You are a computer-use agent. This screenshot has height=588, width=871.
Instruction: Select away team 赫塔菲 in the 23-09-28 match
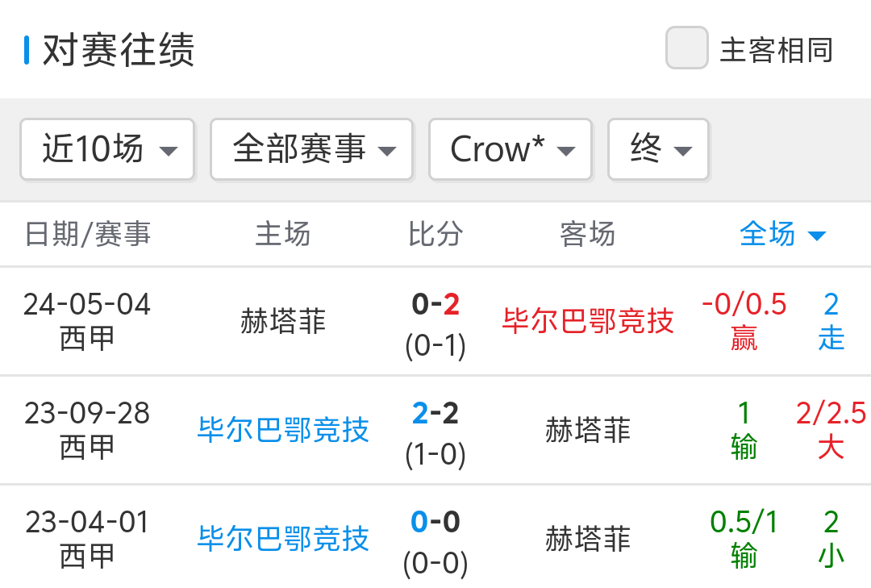pyautogui.click(x=588, y=430)
